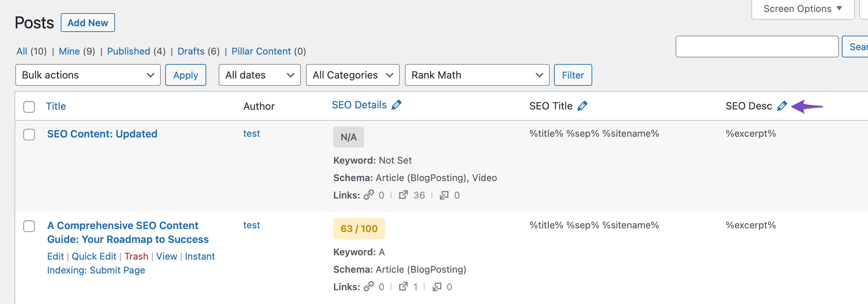Sort posts by Title column

(x=56, y=106)
